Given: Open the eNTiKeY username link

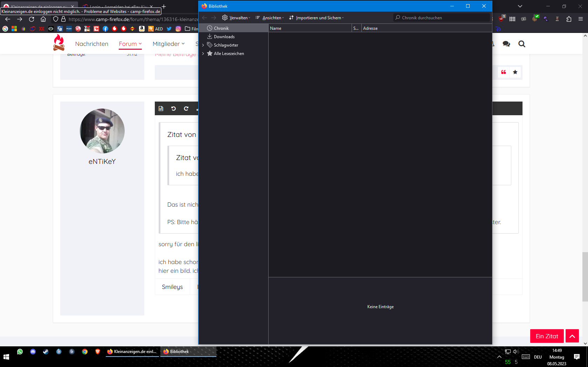Looking at the screenshot, I should (102, 161).
